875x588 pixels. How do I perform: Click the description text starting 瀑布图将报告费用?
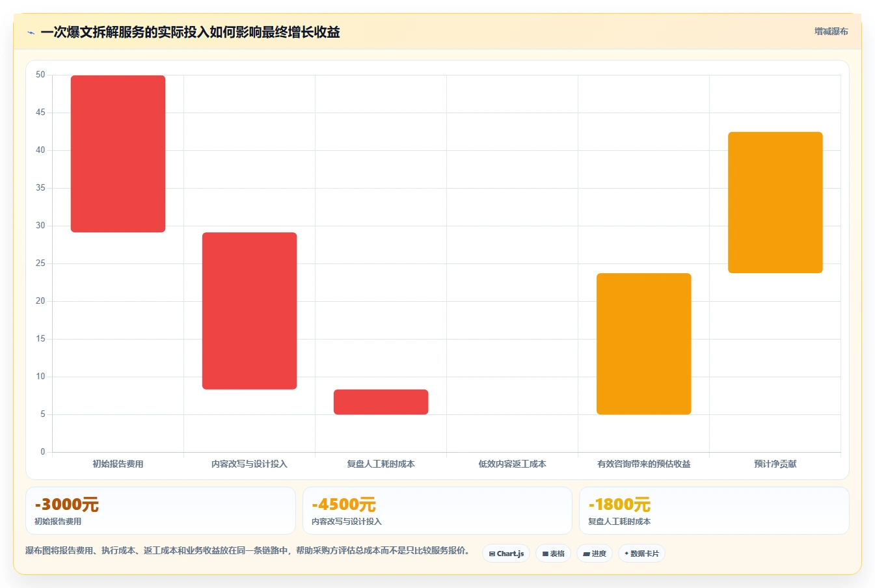[x=247, y=550]
